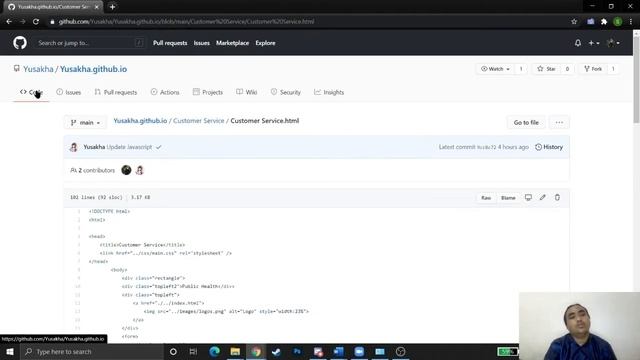Fork the repository
This screenshot has width=640, height=360.
point(593,69)
